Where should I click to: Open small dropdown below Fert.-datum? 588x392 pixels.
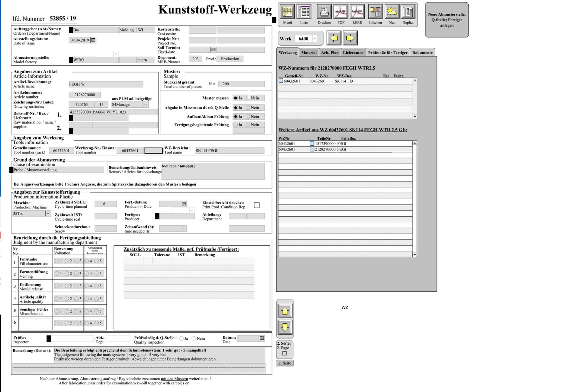pos(192,210)
